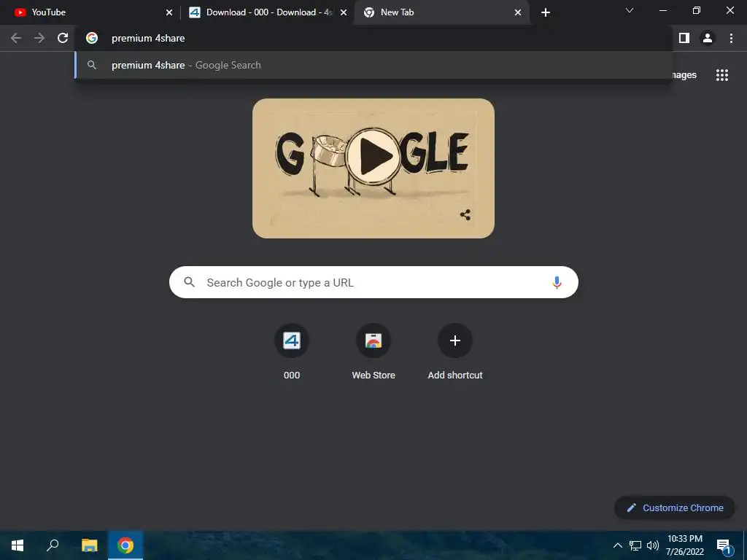Open the volume tray control
This screenshot has width=747, height=560.
pos(653,545)
